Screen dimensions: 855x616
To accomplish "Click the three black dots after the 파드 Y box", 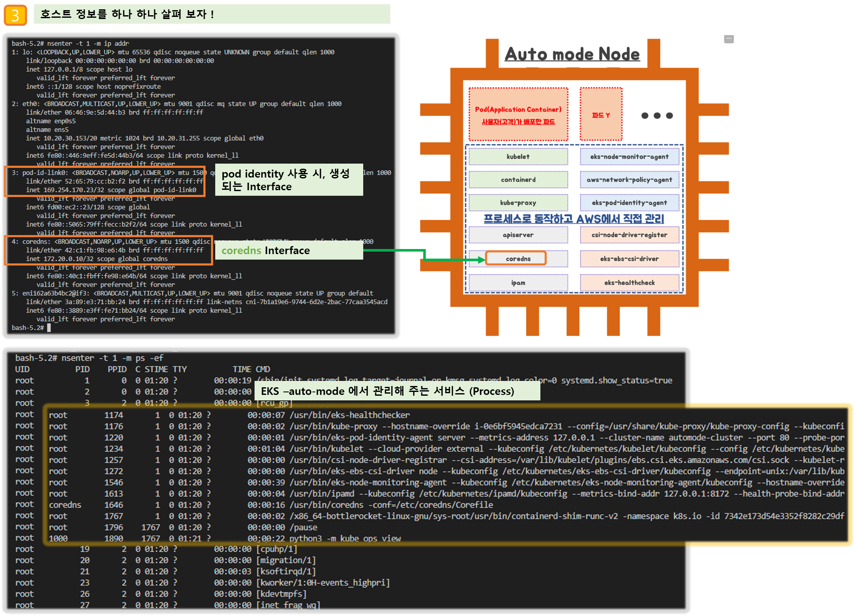I will click(x=657, y=115).
